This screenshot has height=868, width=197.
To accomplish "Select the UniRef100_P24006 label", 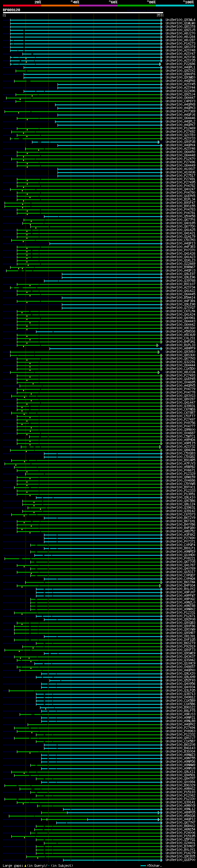I will [x=180, y=833].
